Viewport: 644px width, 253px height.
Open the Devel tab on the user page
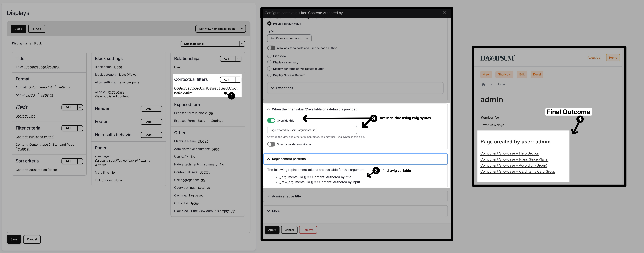click(537, 74)
